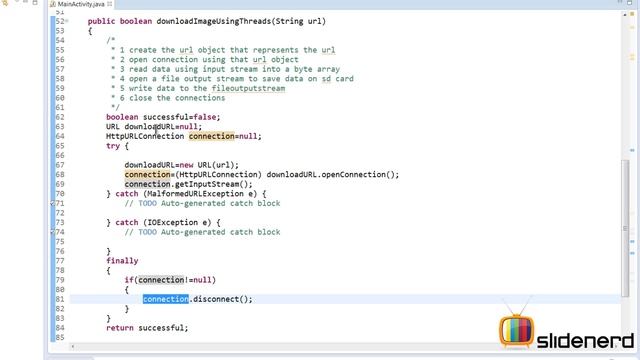Image resolution: width=640 pixels, height=360 pixels.
Task: Click the TODO comment on line 71
Action: [202, 203]
